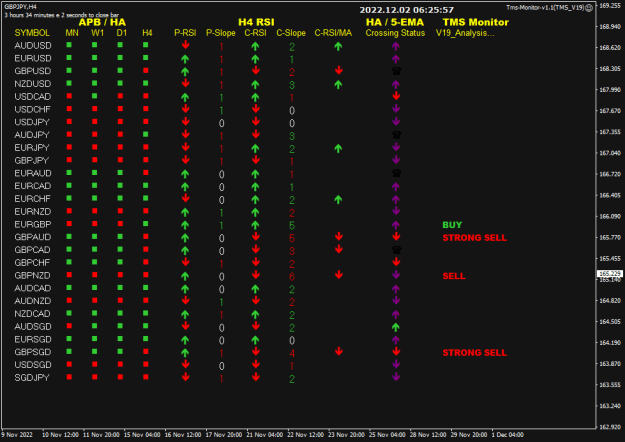
Task: Click the C-Slope column header
Action: click(x=291, y=33)
